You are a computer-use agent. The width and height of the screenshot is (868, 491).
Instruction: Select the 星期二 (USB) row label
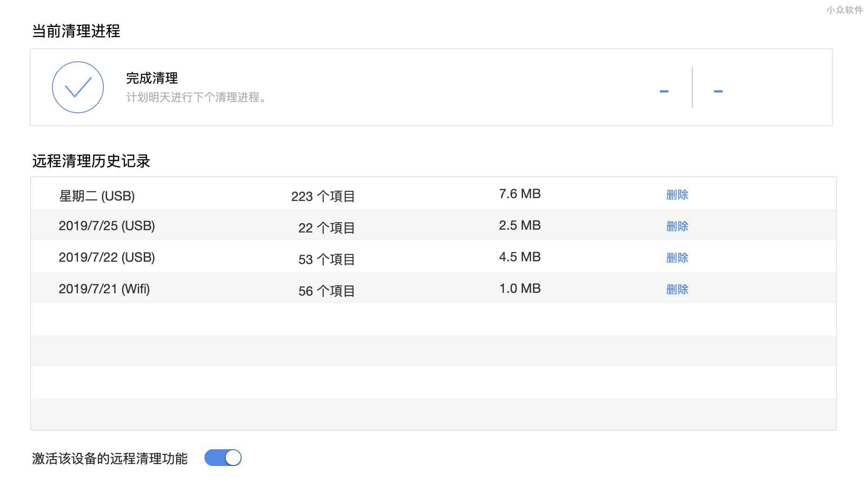point(97,196)
